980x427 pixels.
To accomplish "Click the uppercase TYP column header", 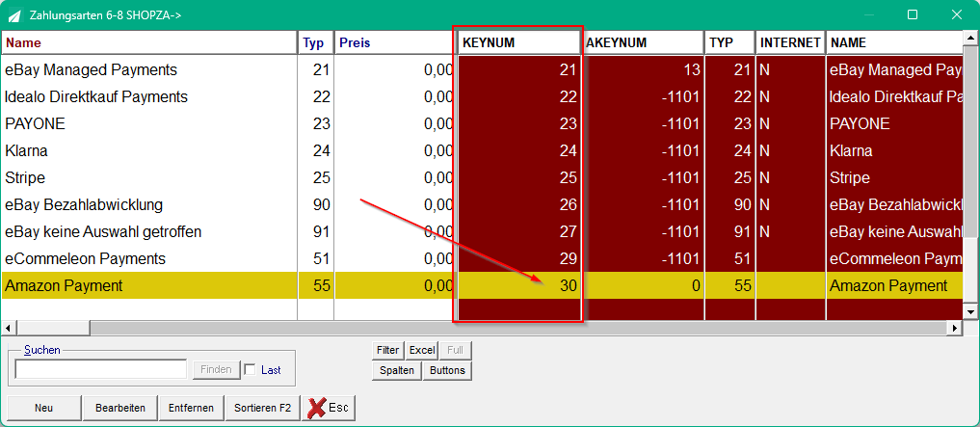I will point(729,42).
